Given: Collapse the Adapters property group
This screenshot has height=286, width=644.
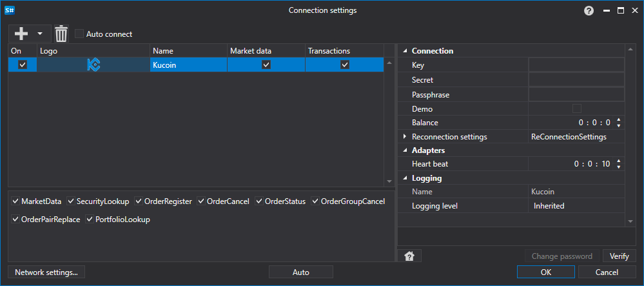Looking at the screenshot, I should (405, 150).
